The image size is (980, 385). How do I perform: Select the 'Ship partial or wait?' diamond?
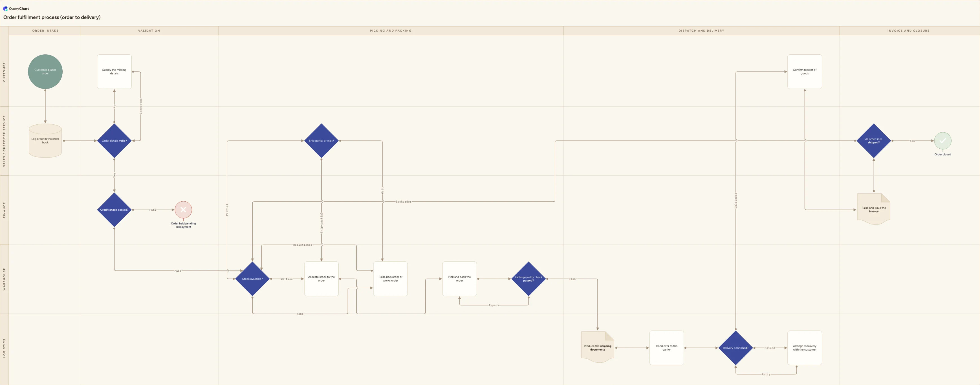pos(321,141)
